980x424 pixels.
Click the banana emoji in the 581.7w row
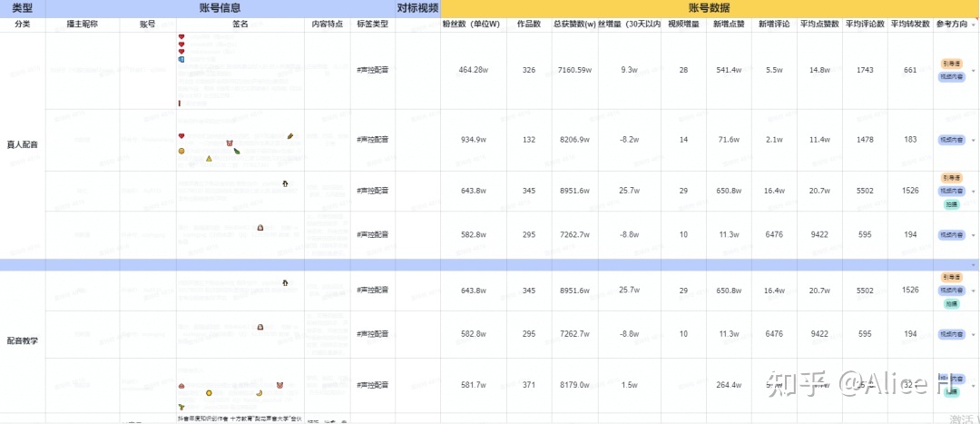(x=260, y=392)
